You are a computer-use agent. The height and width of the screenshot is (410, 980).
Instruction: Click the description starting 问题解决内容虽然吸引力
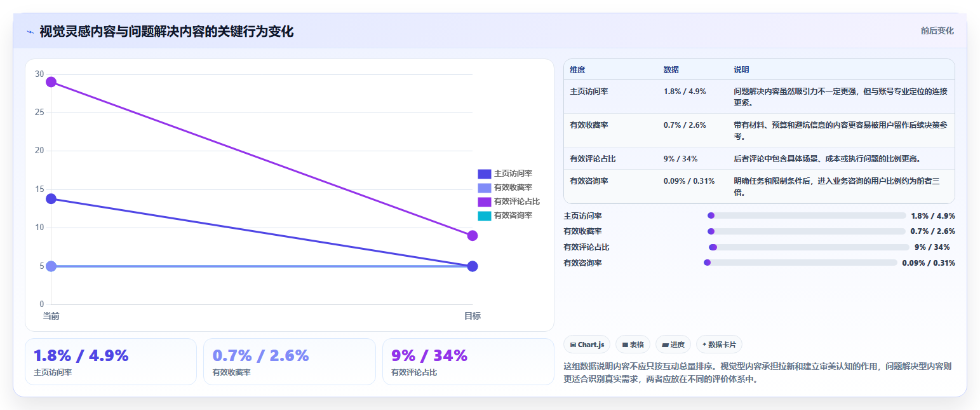(x=840, y=97)
